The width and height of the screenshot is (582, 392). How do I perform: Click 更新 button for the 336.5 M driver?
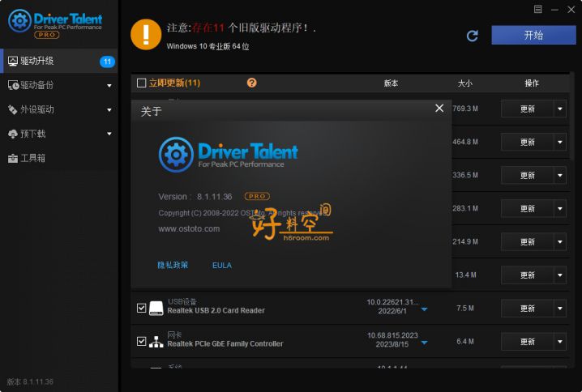528,176
